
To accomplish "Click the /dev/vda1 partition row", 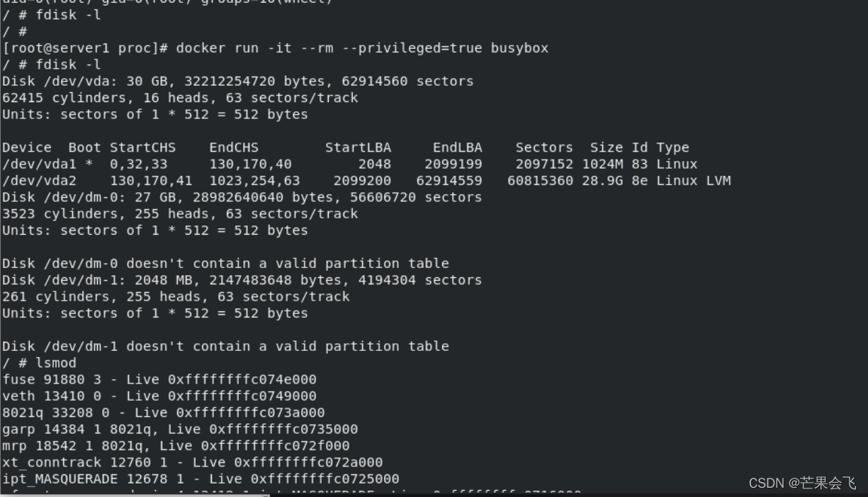I will pyautogui.click(x=350, y=164).
